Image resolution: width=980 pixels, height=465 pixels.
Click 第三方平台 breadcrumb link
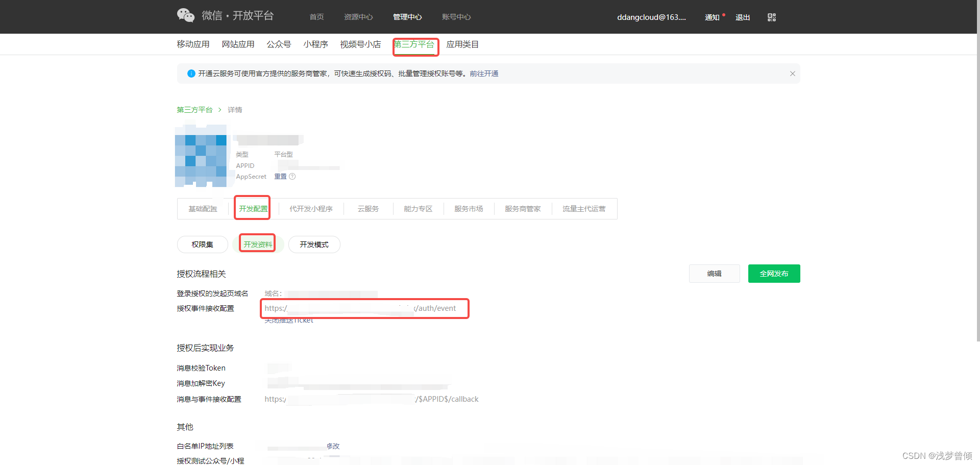[x=194, y=110]
